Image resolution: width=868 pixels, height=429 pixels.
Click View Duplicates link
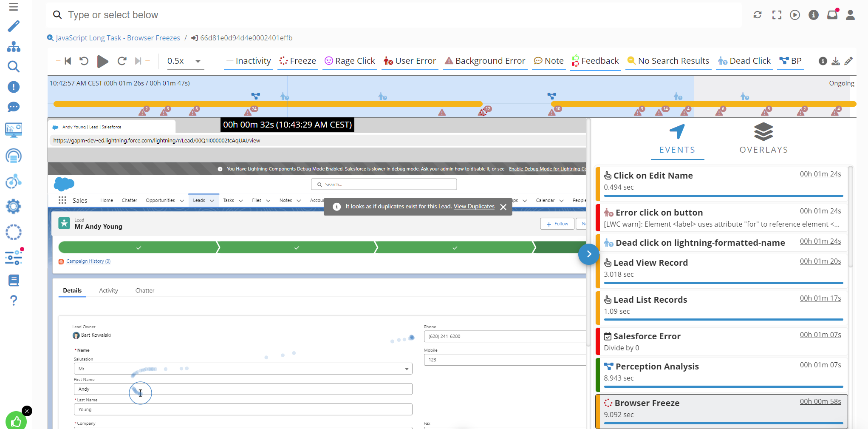[x=474, y=207]
